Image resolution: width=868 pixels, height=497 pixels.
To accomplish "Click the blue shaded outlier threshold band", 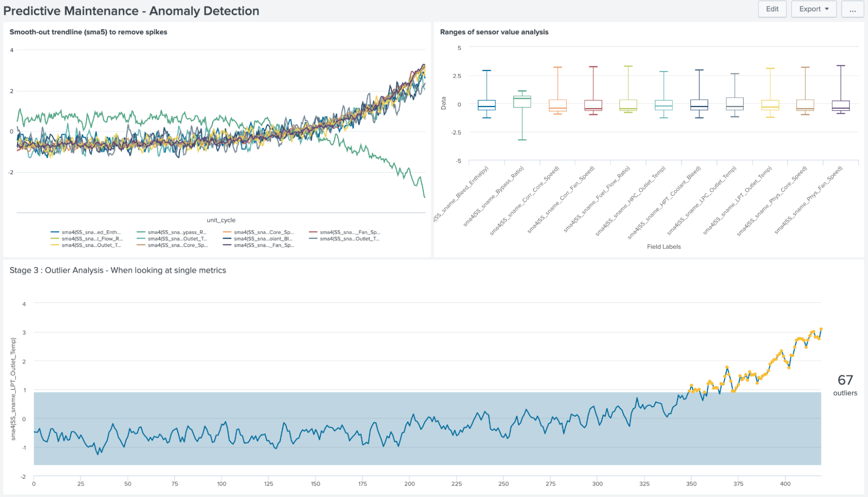I will point(427,428).
